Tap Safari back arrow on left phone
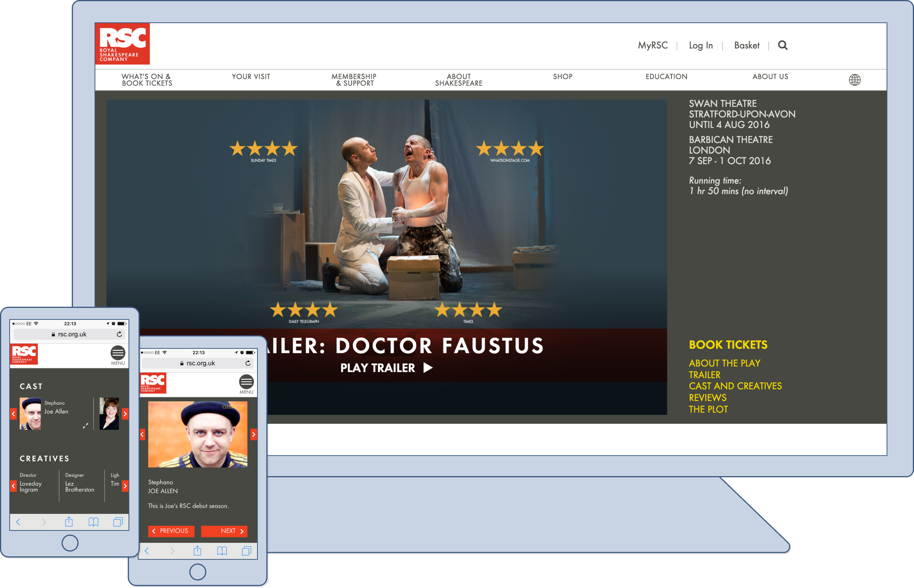The image size is (914, 588). pyautogui.click(x=18, y=522)
